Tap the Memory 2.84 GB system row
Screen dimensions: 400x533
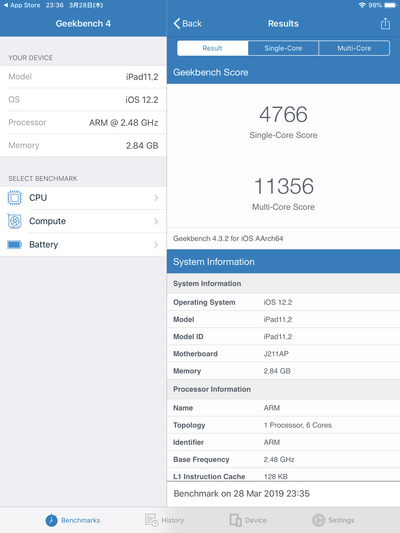(x=283, y=371)
